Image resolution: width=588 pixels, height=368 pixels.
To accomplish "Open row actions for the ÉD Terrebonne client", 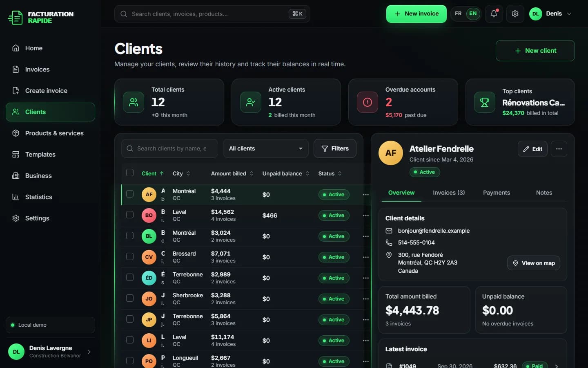I will pyautogui.click(x=366, y=278).
